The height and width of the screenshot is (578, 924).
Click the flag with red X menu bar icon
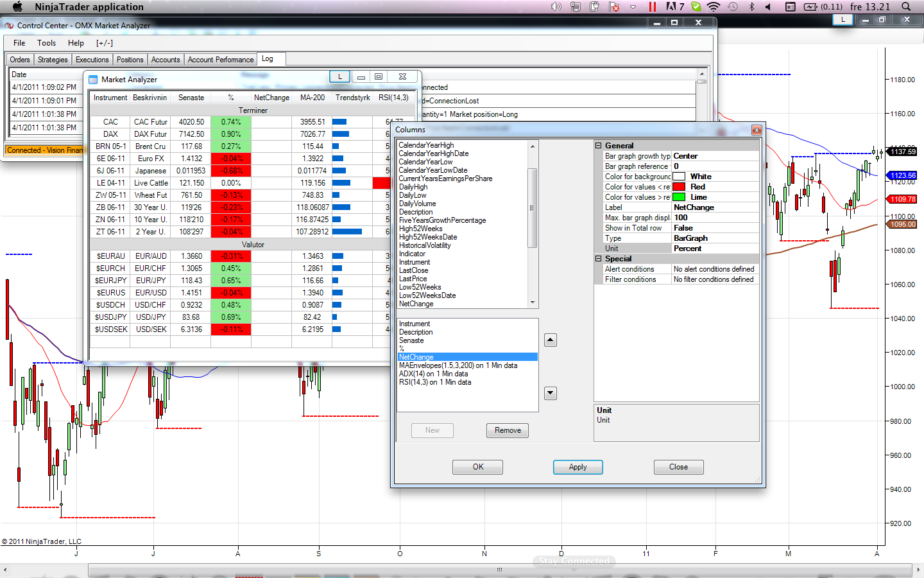pos(614,6)
